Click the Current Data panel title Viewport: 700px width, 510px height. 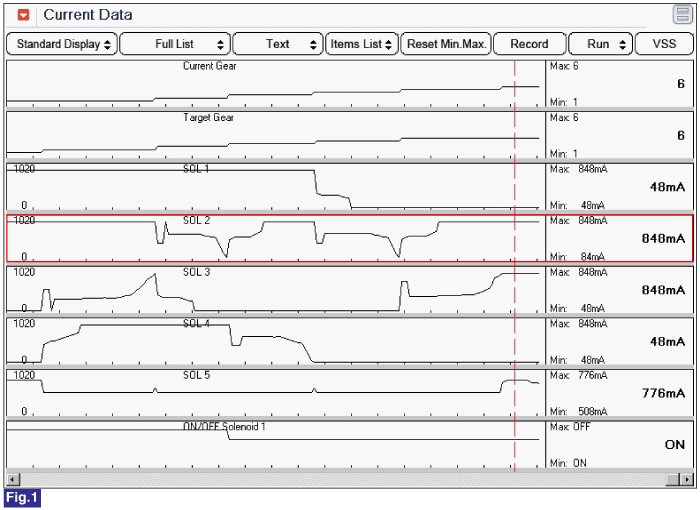pyautogui.click(x=88, y=15)
